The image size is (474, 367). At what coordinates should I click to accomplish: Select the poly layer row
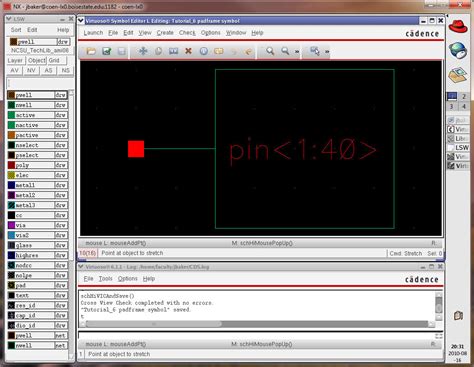pyautogui.click(x=38, y=165)
